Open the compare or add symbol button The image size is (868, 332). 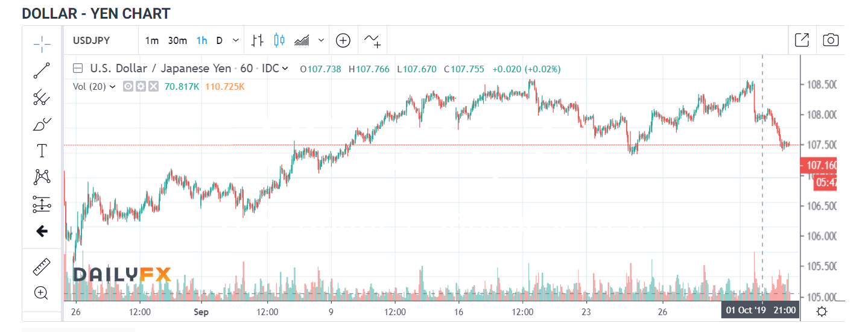pyautogui.click(x=343, y=40)
